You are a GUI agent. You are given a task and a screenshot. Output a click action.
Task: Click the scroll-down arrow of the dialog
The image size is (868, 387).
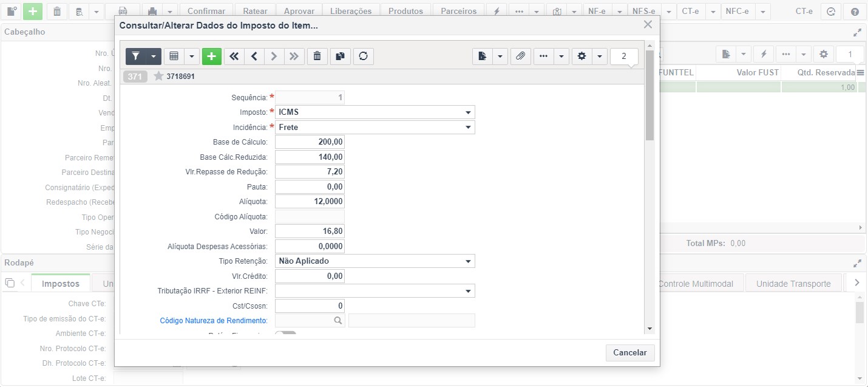[649, 329]
